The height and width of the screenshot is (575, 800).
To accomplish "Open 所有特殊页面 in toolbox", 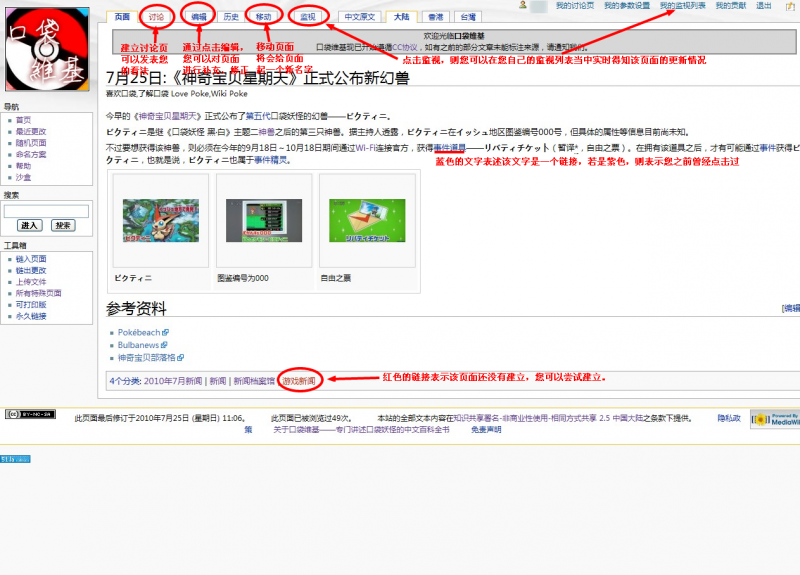I will tap(39, 293).
